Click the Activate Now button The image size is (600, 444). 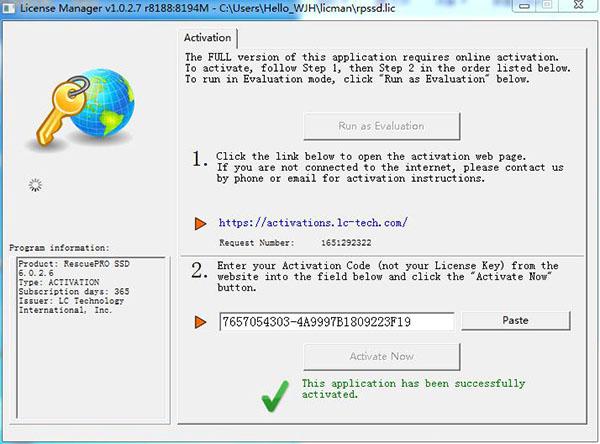(x=382, y=357)
